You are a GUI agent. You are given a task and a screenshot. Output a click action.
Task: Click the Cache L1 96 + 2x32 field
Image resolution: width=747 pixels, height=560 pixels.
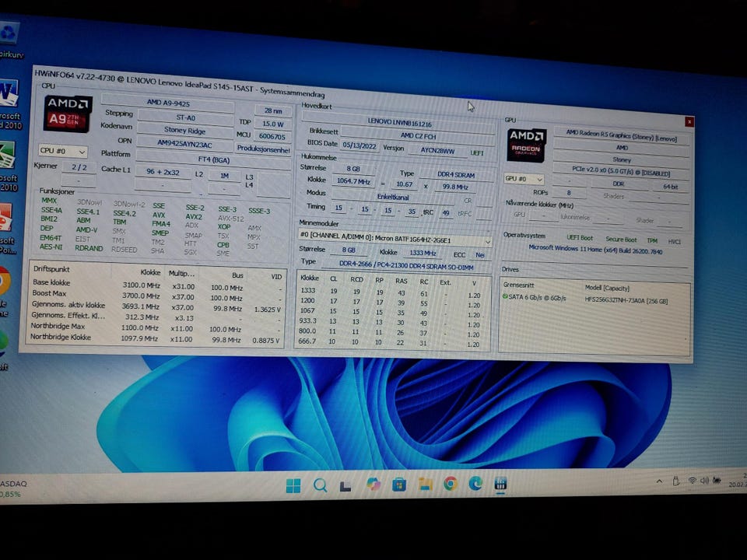point(163,172)
